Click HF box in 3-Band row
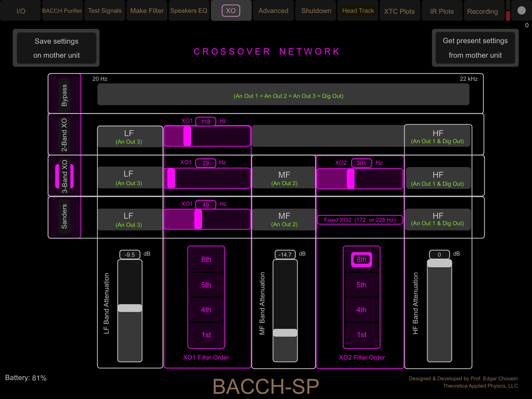The height and width of the screenshot is (399, 532). pyautogui.click(x=438, y=178)
